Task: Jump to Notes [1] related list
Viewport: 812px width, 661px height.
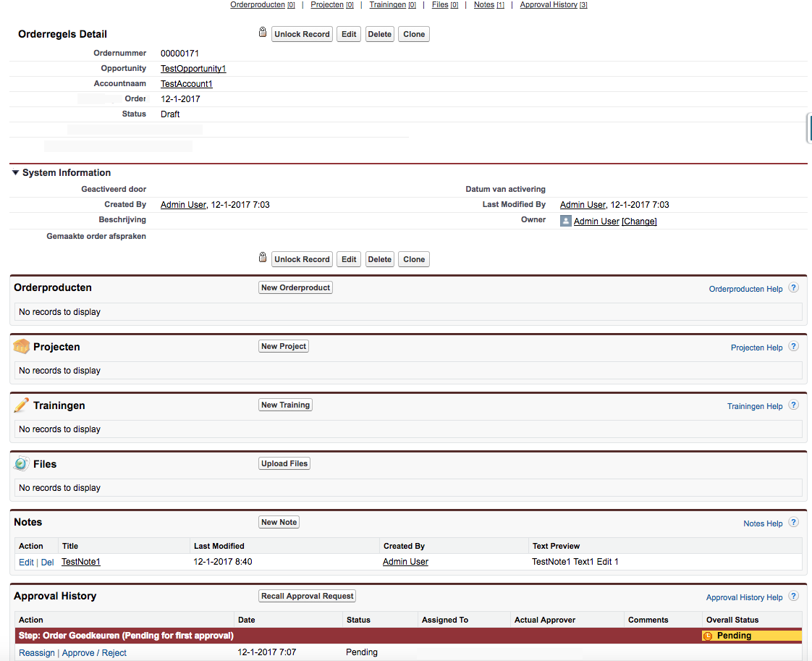Action: click(489, 4)
